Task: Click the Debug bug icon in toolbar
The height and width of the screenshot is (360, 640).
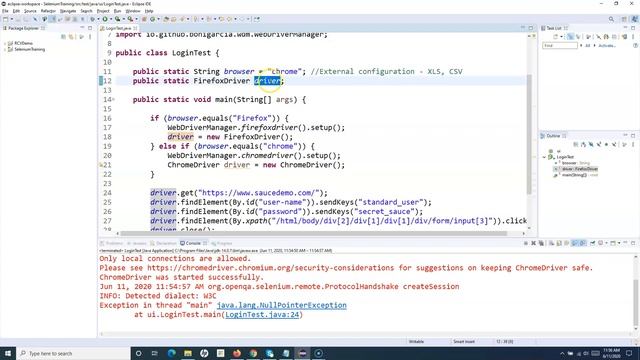Action: (93, 19)
